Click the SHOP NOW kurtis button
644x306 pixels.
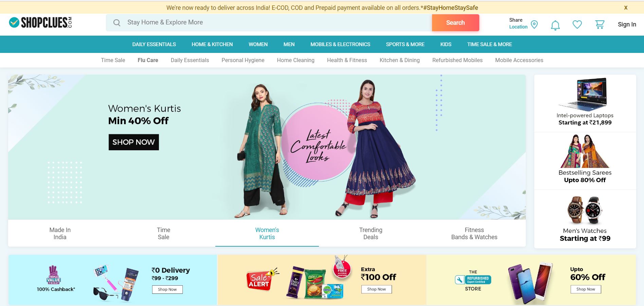(133, 142)
